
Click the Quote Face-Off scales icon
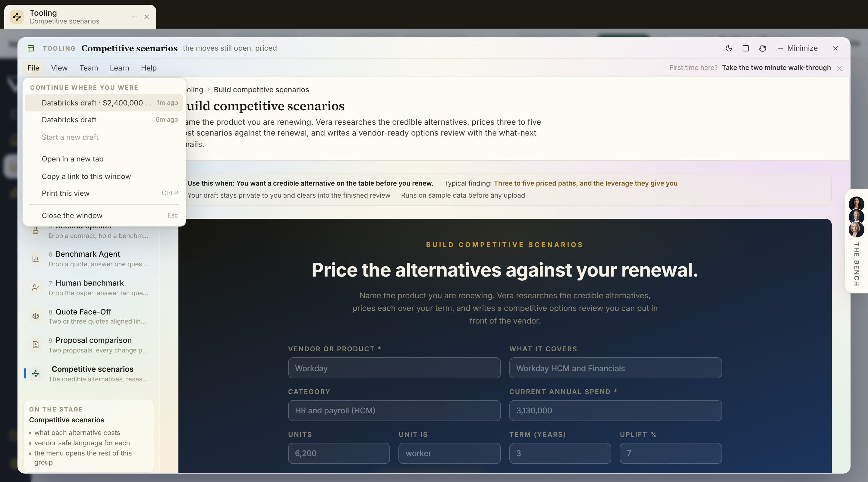[x=35, y=316]
